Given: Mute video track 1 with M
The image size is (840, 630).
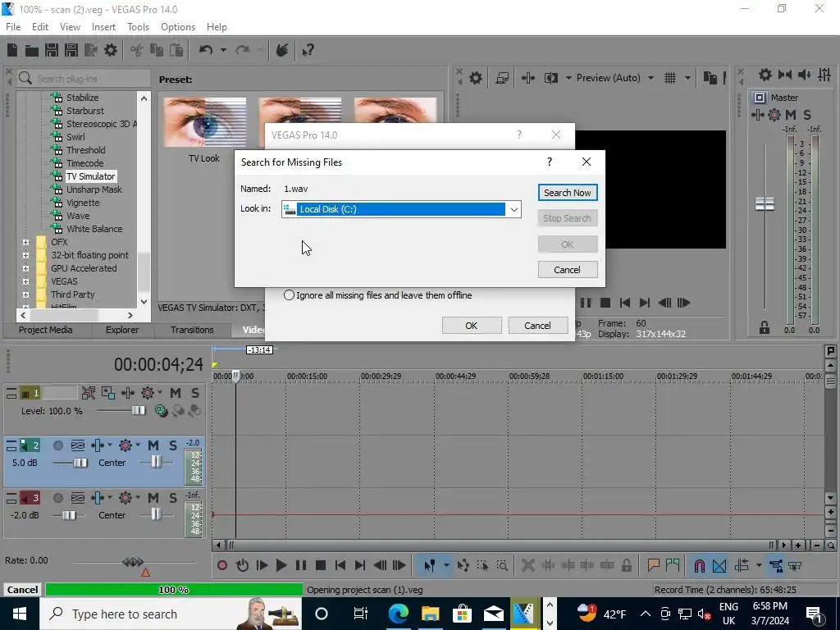Looking at the screenshot, I should pyautogui.click(x=176, y=393).
